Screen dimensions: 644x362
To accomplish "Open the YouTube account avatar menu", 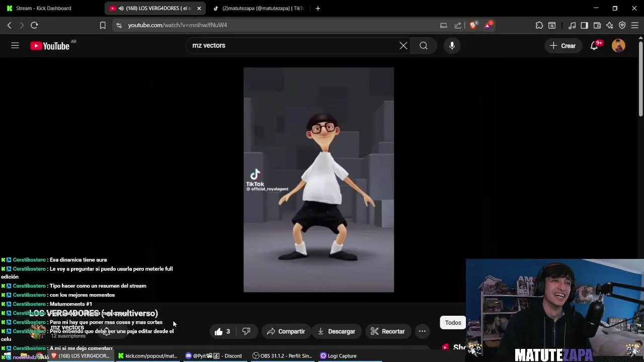I will [x=618, y=46].
